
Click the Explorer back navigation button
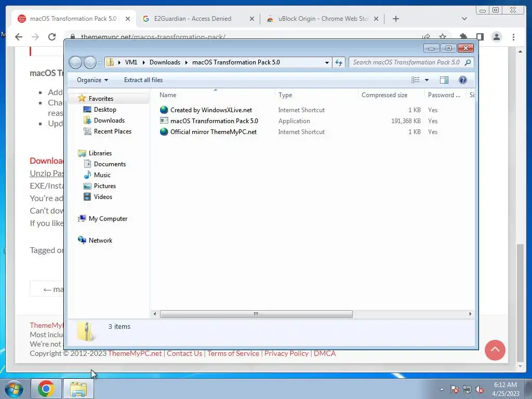click(75, 62)
